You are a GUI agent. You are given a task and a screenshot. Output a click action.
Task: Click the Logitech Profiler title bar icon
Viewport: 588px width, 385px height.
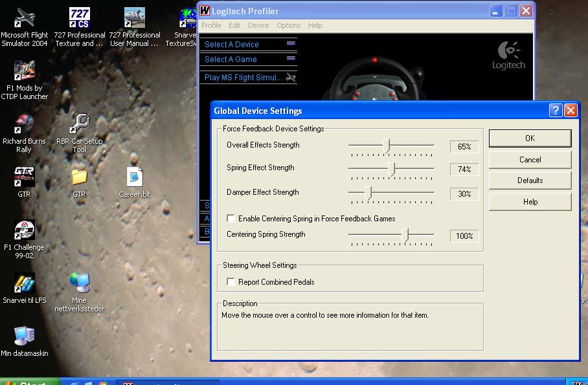(x=205, y=10)
